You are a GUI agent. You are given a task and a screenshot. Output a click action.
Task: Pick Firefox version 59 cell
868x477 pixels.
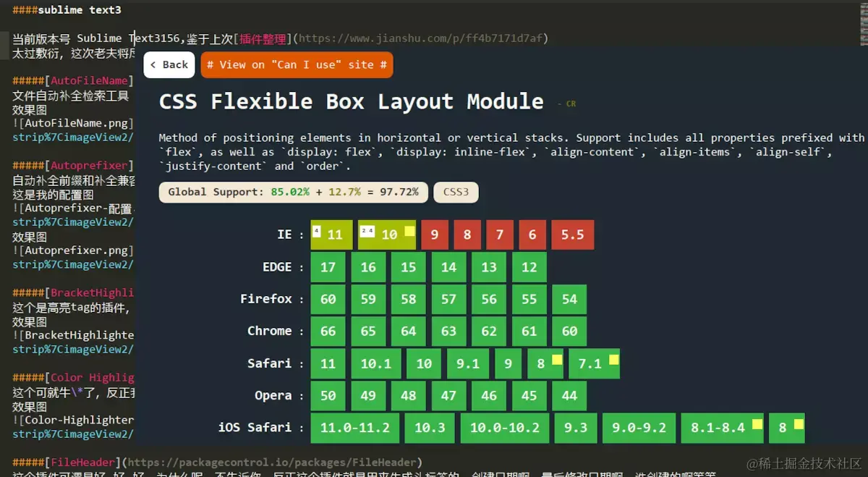pyautogui.click(x=368, y=299)
